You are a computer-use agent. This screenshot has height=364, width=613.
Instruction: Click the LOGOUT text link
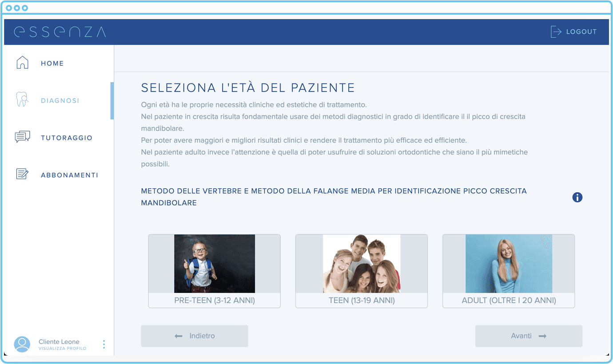point(581,32)
